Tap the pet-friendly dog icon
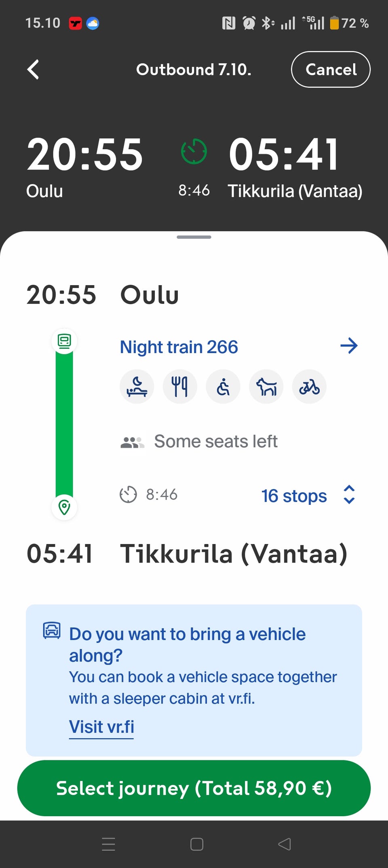Viewport: 388px width, 868px height. pos(266,387)
